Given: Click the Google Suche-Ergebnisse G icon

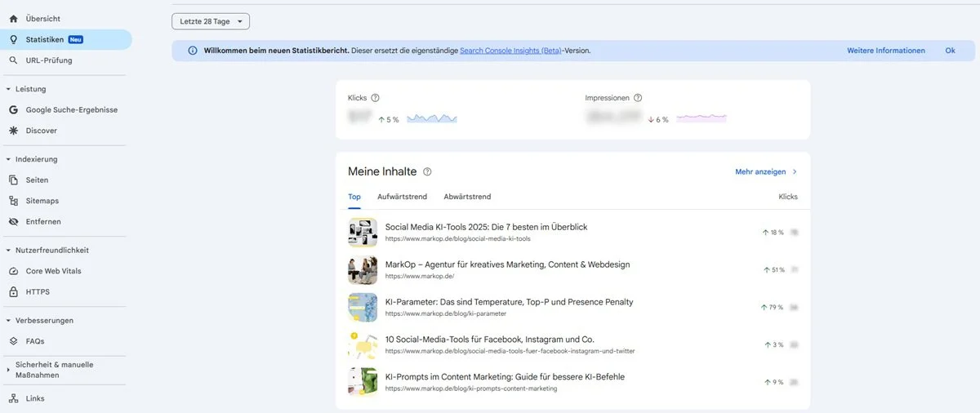Looking at the screenshot, I should point(13,109).
